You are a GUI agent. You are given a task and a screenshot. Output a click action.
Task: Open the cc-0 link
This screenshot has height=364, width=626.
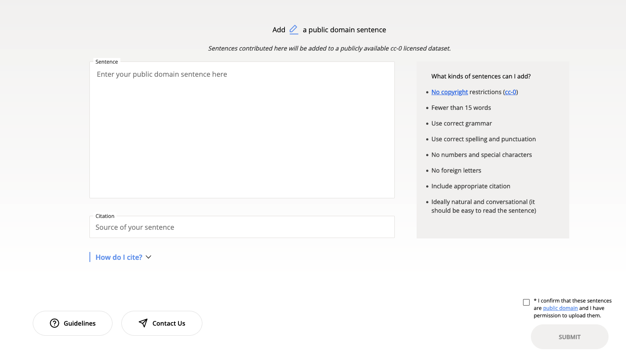click(x=511, y=92)
